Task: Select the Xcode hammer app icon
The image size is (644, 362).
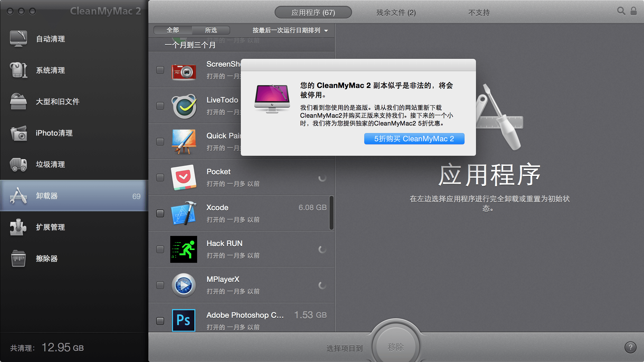Action: pyautogui.click(x=184, y=214)
